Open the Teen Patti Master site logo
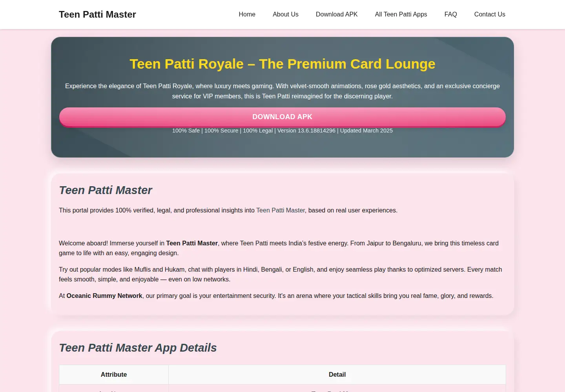 pos(97,15)
